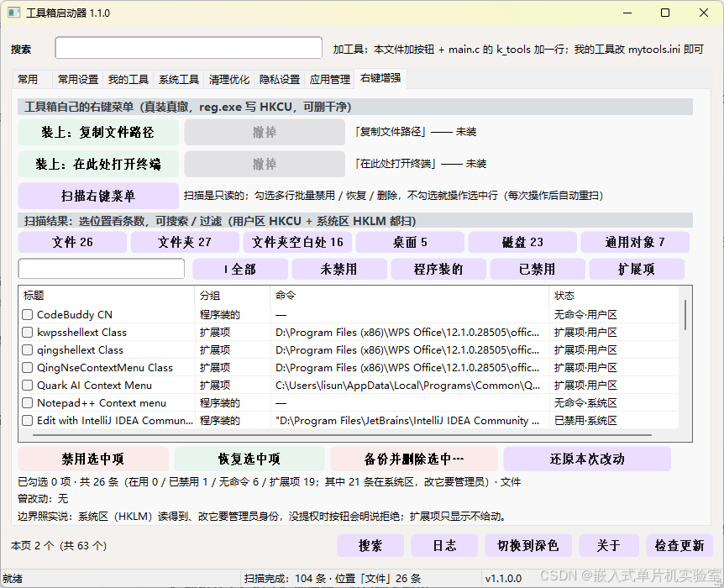724x588 pixels.
Task: Show the 磁盘 23 results
Action: (522, 242)
